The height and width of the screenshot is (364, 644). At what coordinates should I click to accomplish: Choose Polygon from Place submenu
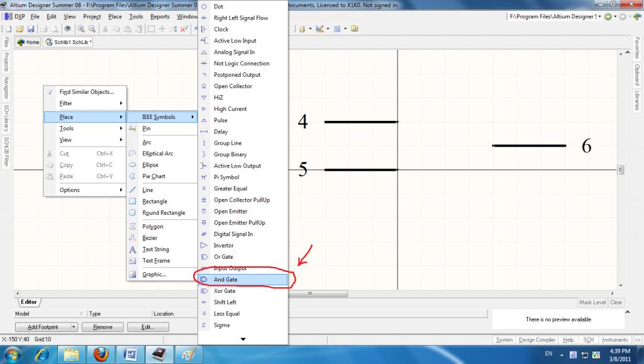(x=162, y=226)
